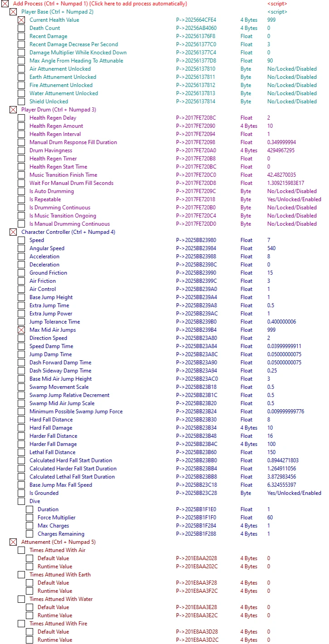Enable the Lethal Fall Distance checkbox

(x=21, y=452)
